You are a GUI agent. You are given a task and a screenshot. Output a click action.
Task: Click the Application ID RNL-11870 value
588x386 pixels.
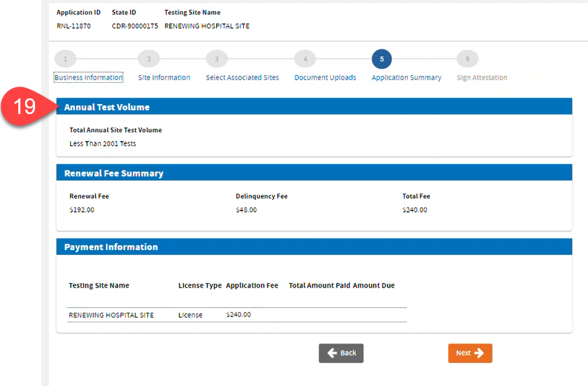74,26
